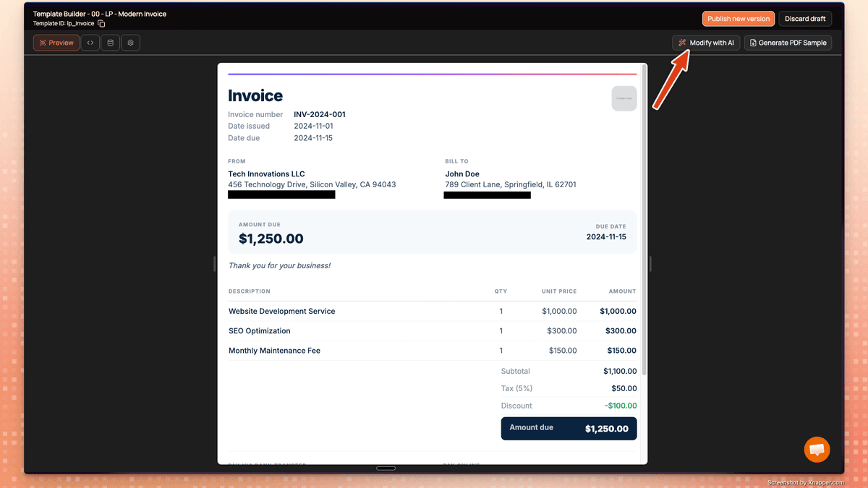The image size is (868, 488).
Task: Select the wand icon on Modify with AI
Action: [x=681, y=43]
